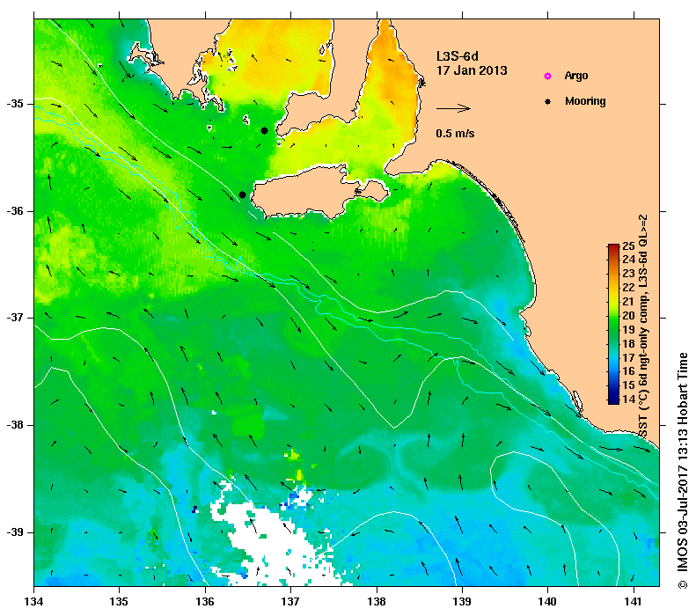Click longitude label 139
696x616 pixels.
click(x=463, y=602)
